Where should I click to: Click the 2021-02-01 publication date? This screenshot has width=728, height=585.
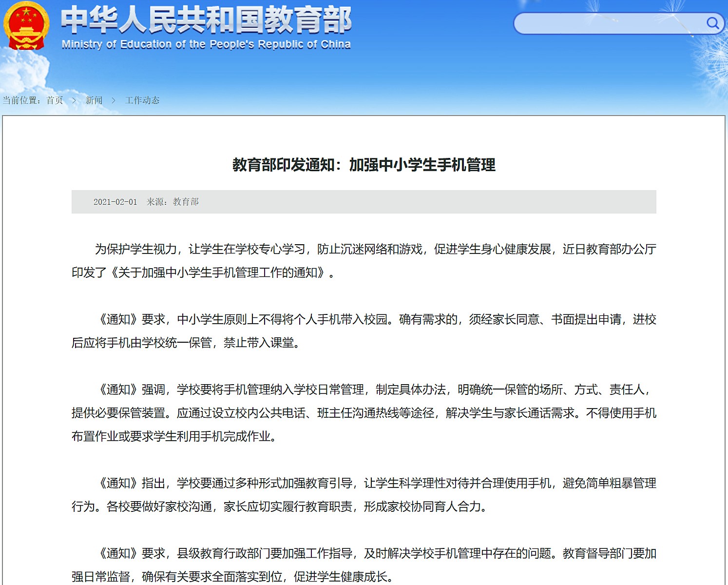coord(115,202)
